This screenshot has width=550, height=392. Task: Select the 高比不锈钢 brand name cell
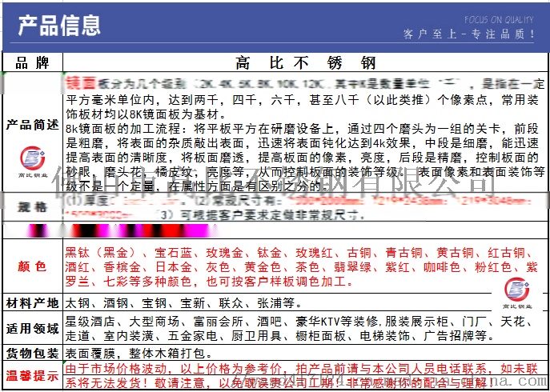pos(305,63)
